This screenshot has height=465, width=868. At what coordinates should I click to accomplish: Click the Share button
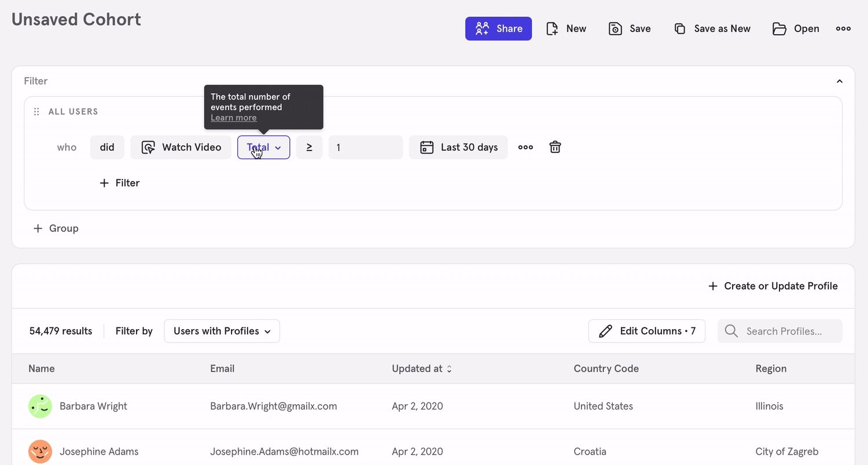(x=498, y=29)
